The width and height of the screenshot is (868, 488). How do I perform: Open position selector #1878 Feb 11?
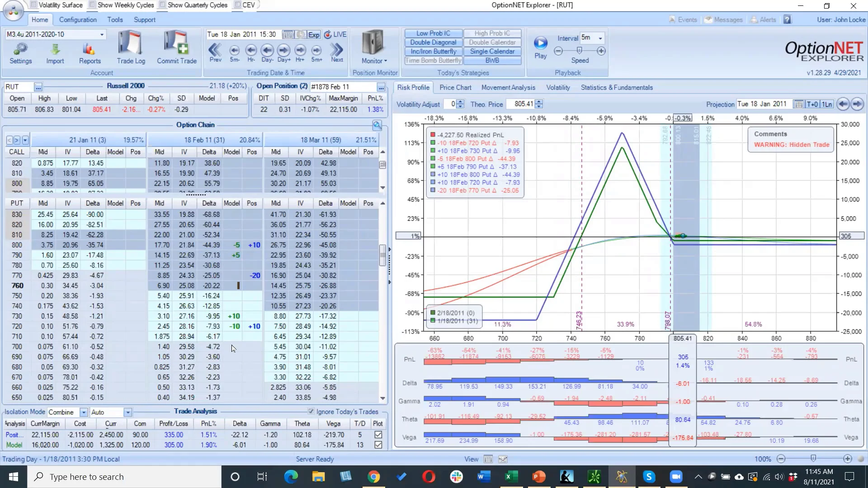[x=381, y=87]
